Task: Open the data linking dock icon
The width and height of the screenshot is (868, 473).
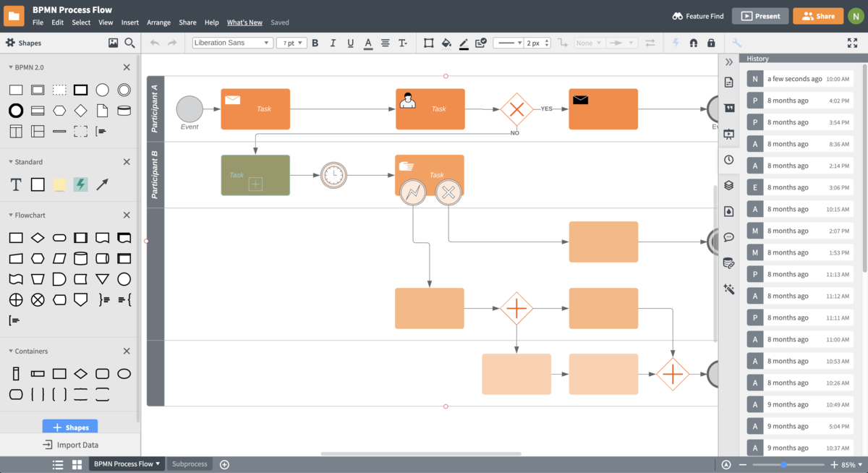Action: coord(728,263)
